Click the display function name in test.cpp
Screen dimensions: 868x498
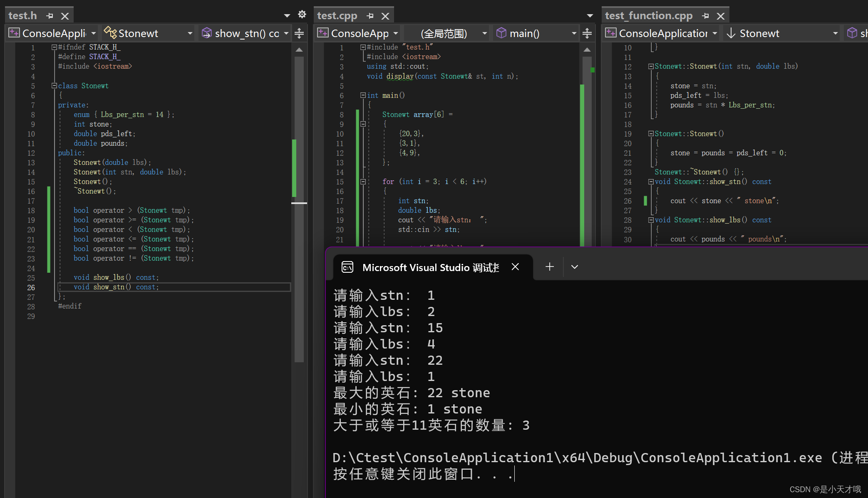tap(400, 76)
